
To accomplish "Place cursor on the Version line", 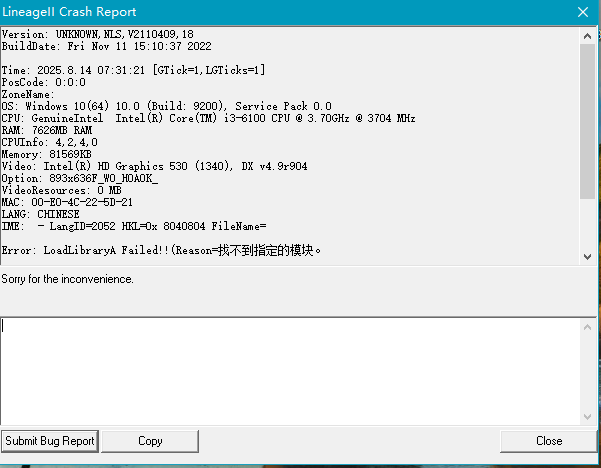I will [98, 35].
